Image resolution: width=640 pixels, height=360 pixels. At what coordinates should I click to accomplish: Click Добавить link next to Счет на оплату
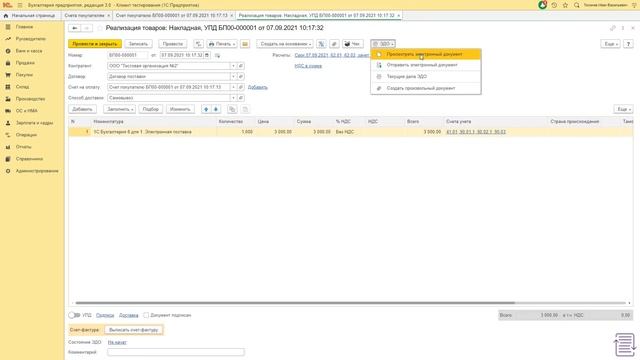[258, 87]
